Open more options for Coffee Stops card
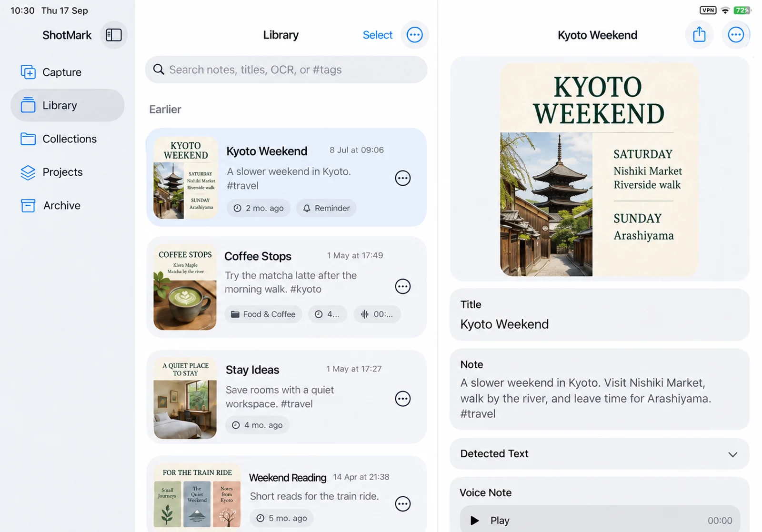This screenshot has width=762, height=532. click(x=402, y=286)
